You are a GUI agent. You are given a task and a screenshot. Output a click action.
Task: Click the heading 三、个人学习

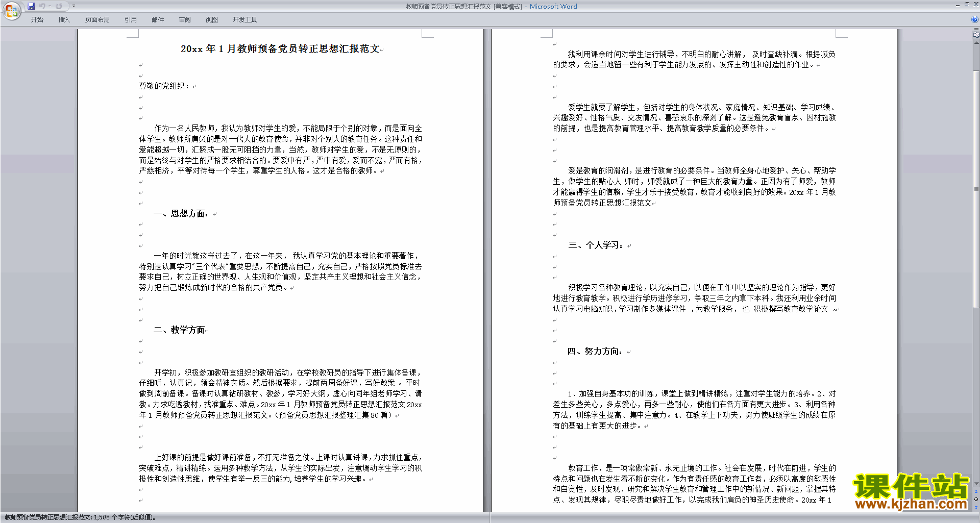coord(596,245)
